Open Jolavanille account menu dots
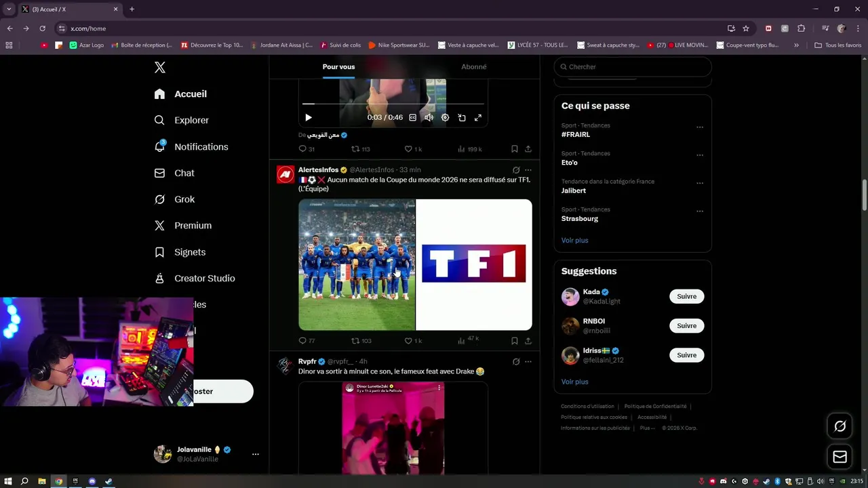Viewport: 868px width, 488px height. (x=256, y=454)
